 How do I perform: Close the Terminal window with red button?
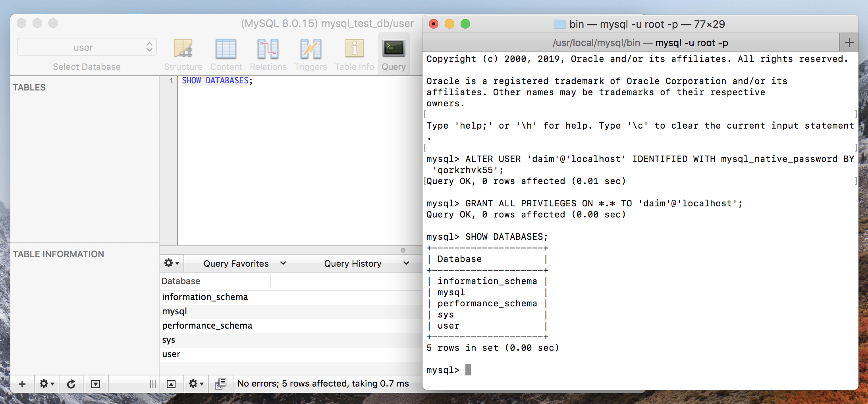tap(434, 24)
